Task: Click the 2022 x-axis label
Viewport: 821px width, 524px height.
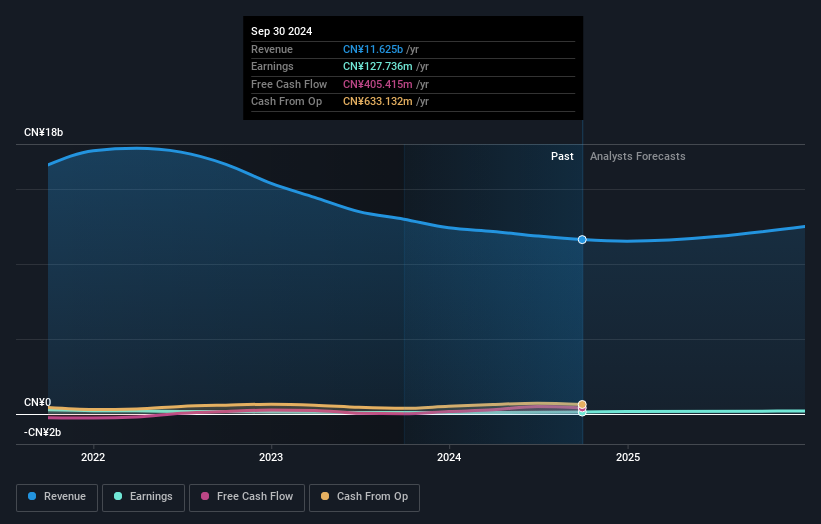Action: (93, 457)
